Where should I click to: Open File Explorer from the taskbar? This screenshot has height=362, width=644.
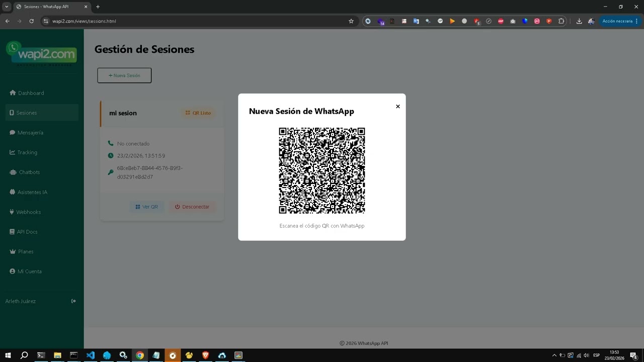(x=57, y=355)
